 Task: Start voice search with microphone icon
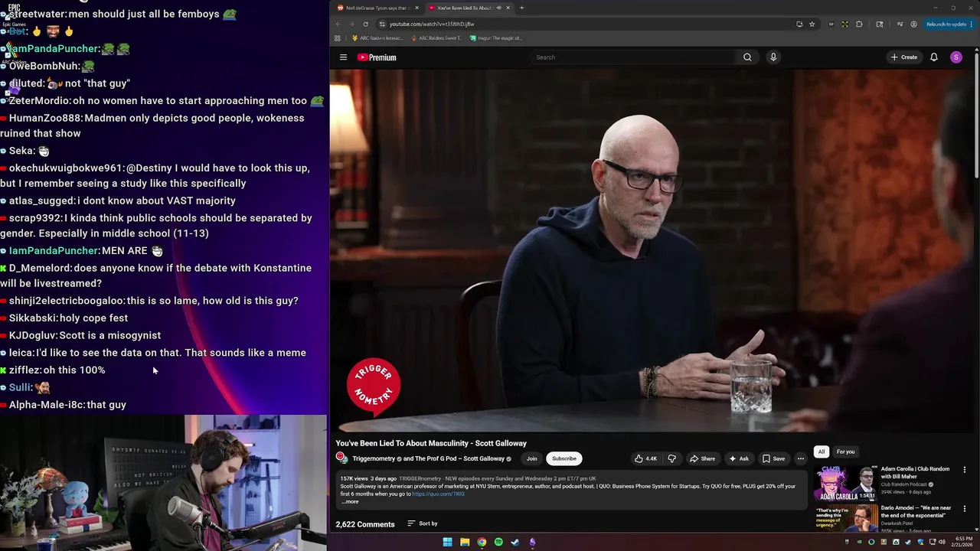tap(773, 57)
